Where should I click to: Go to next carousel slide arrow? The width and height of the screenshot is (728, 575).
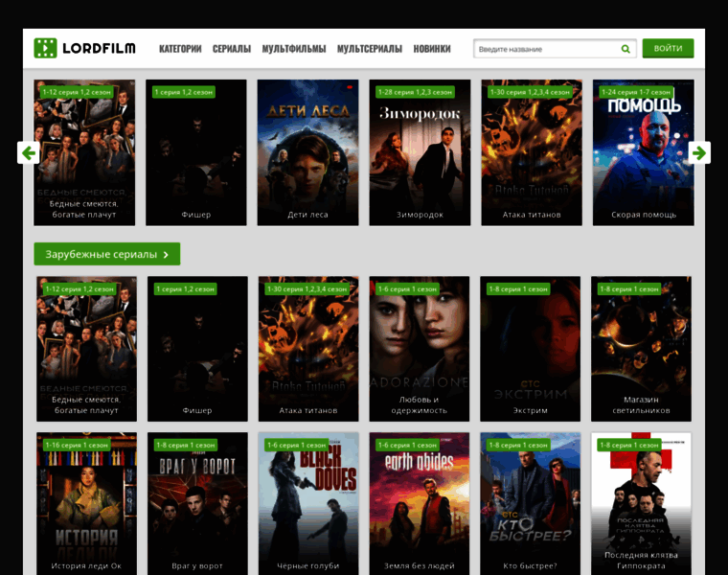pyautogui.click(x=699, y=152)
